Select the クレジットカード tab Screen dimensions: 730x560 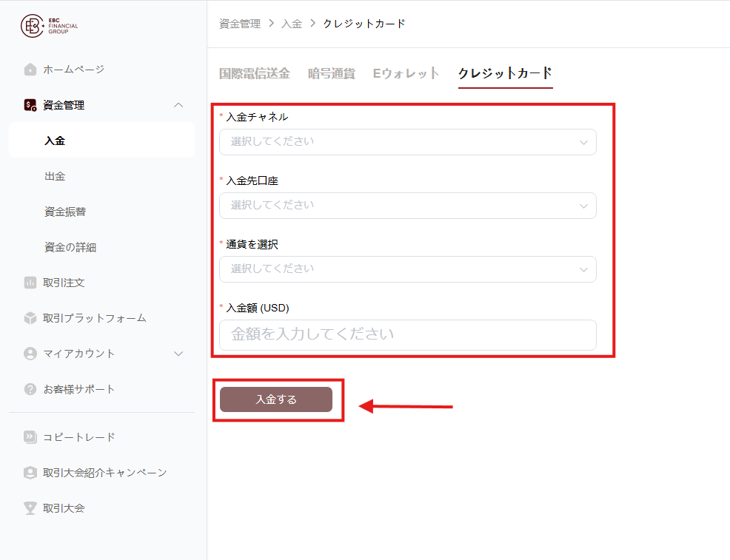tap(505, 73)
